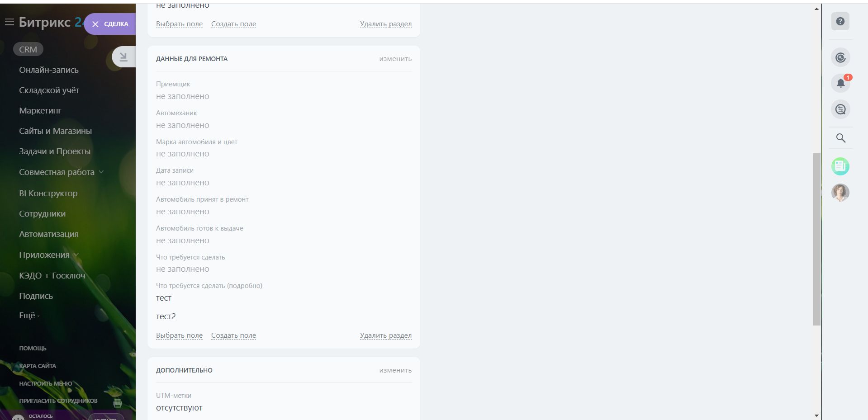Click the collapse-panel arrow button under СДЕЛКА
The height and width of the screenshot is (420, 868).
123,57
